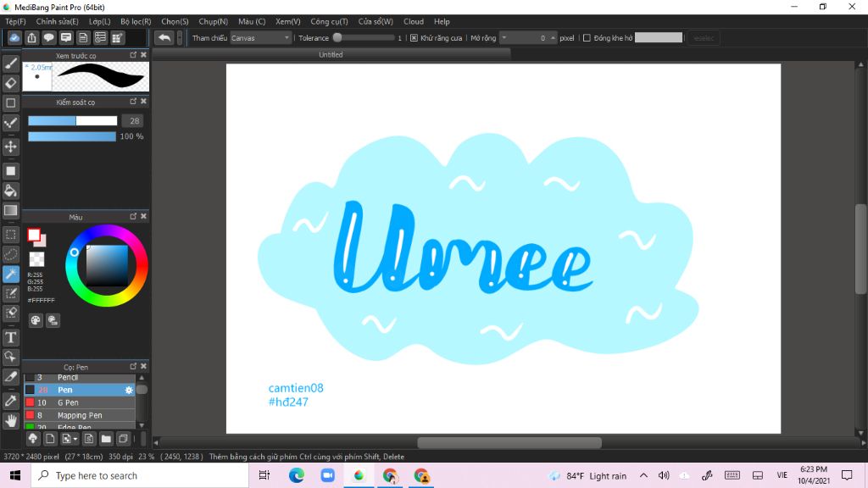This screenshot has height=488, width=868.
Task: Adjust the Tolerance slider
Action: tap(363, 37)
